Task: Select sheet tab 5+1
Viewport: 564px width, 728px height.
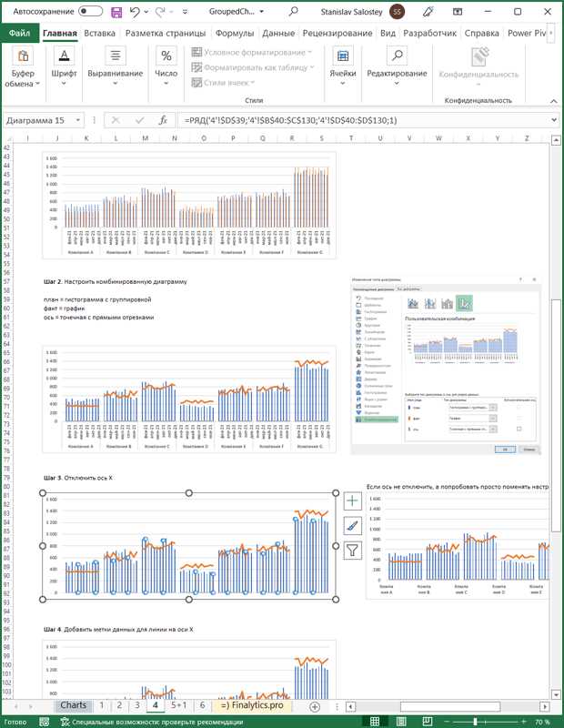Action: (x=178, y=705)
